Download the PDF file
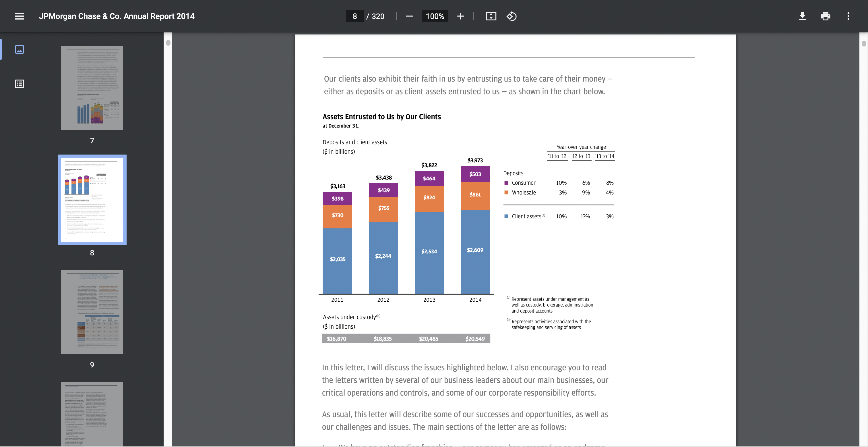Image resolution: width=868 pixels, height=447 pixels. pyautogui.click(x=802, y=16)
